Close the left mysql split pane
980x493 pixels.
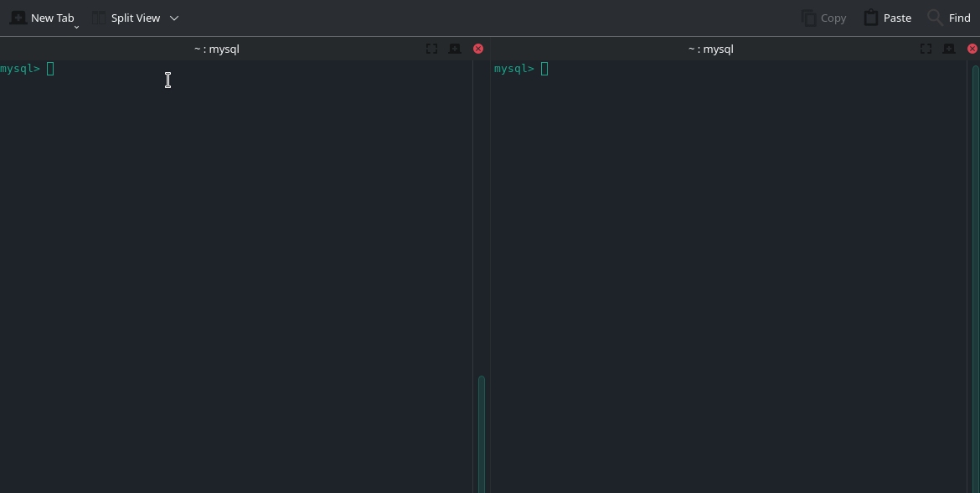click(478, 49)
